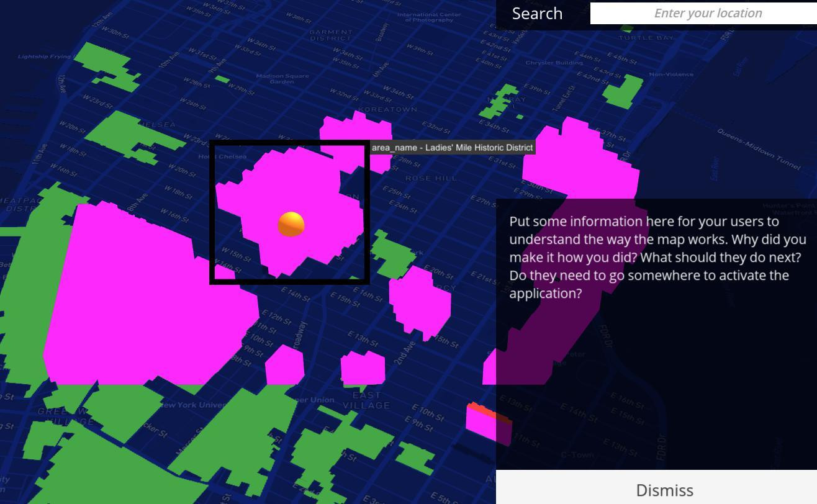This screenshot has height=504, width=817.
Task: Click the area_name tooltip label
Action: click(453, 148)
